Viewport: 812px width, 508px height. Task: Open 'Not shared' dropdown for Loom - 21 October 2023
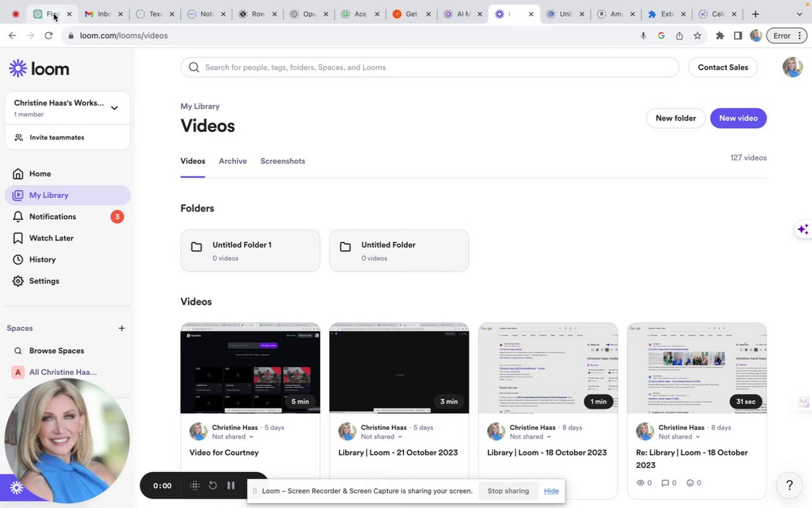click(382, 437)
